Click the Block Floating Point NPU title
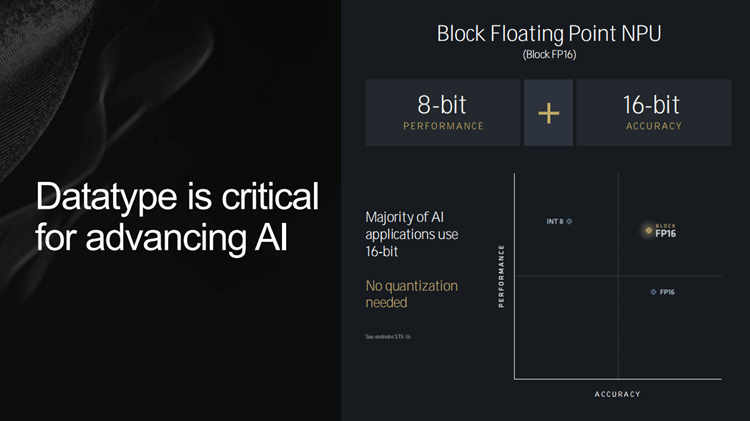 pos(549,33)
